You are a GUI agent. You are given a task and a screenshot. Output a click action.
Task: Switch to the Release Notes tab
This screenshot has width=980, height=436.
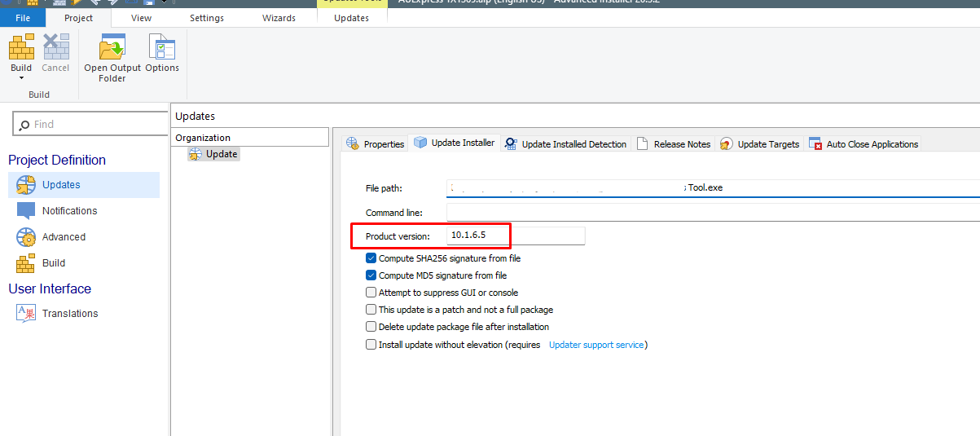[x=673, y=144]
